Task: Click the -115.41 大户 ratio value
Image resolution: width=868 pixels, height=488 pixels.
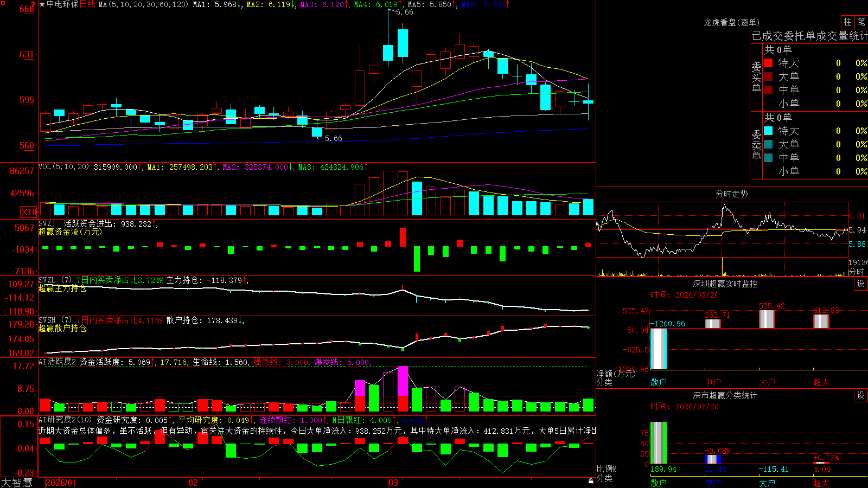Action: coord(773,469)
